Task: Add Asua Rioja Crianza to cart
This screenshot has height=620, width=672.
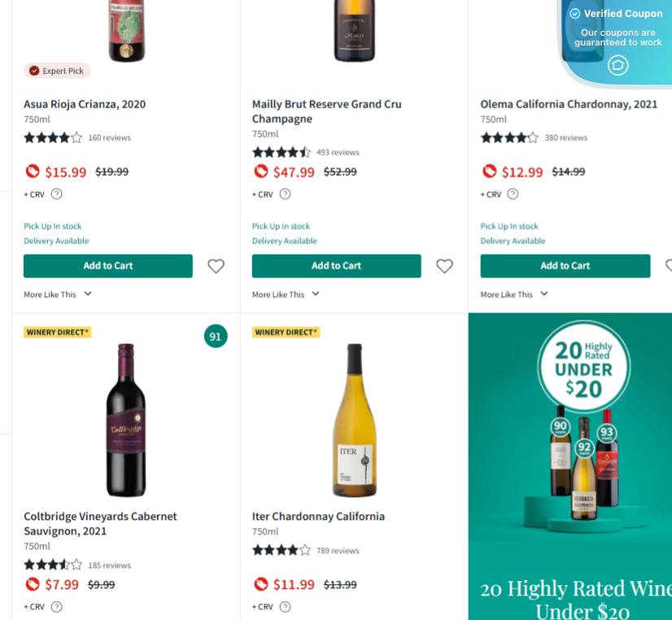Action: (108, 266)
